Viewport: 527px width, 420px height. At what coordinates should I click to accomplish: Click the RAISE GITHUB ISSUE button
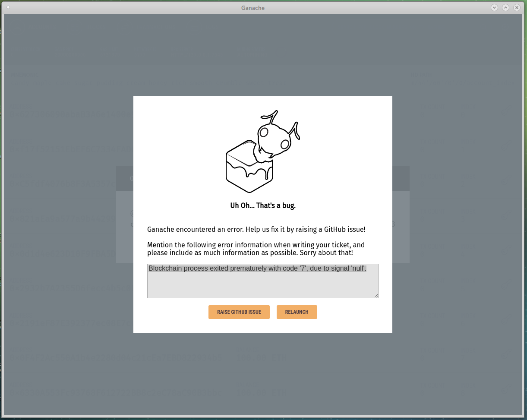coord(239,312)
